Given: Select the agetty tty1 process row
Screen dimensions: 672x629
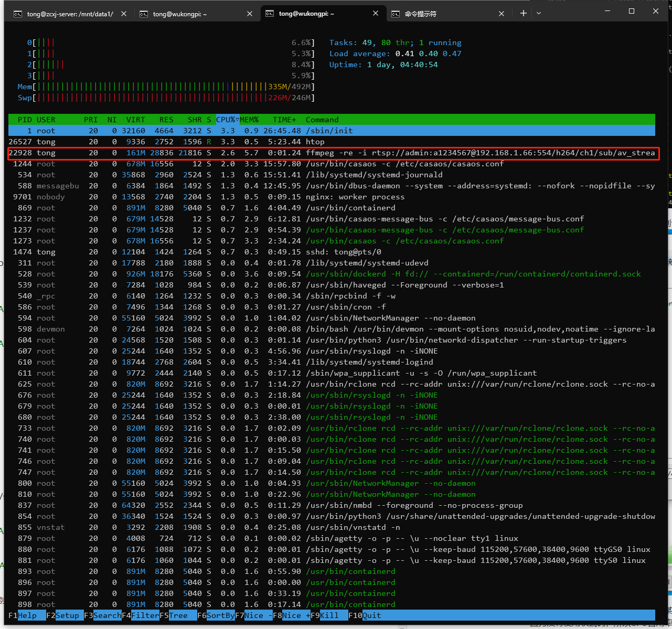Looking at the screenshot, I should click(332, 538).
